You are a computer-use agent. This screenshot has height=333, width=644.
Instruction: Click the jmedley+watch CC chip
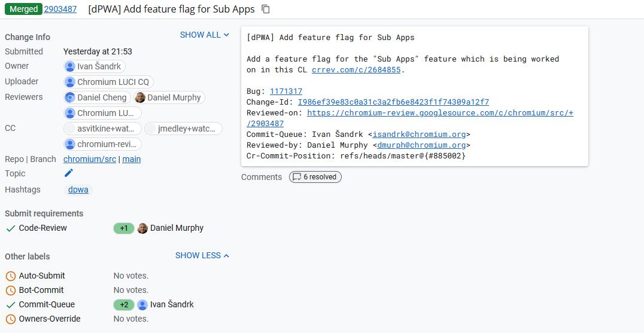click(183, 129)
